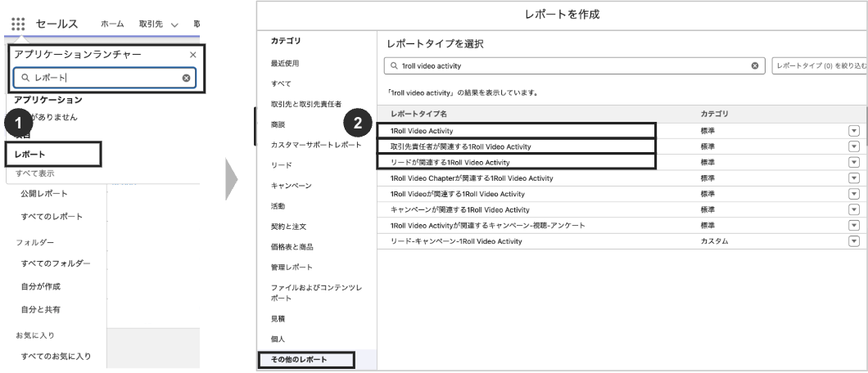Click the カスタム category cell
The image size is (868, 373).
point(714,241)
